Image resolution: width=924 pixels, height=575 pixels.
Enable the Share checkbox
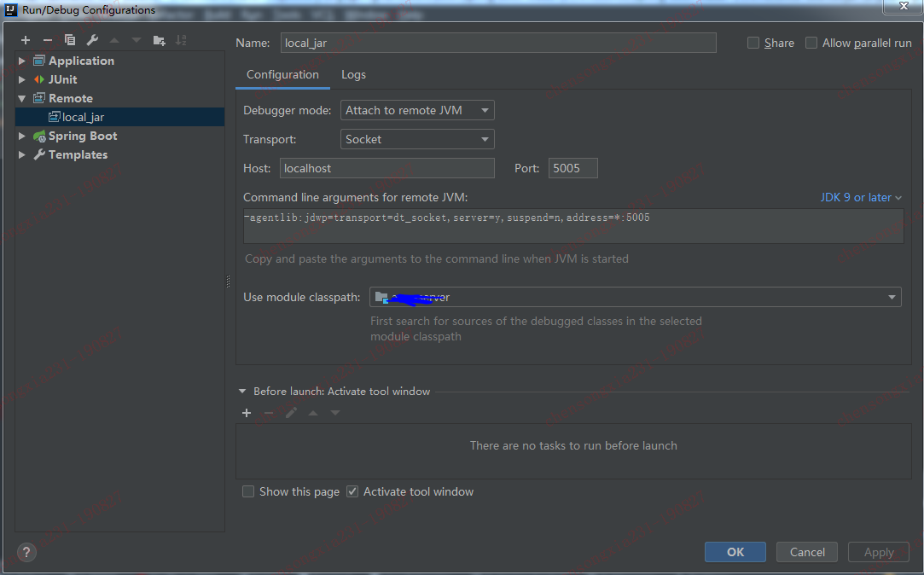coord(753,43)
